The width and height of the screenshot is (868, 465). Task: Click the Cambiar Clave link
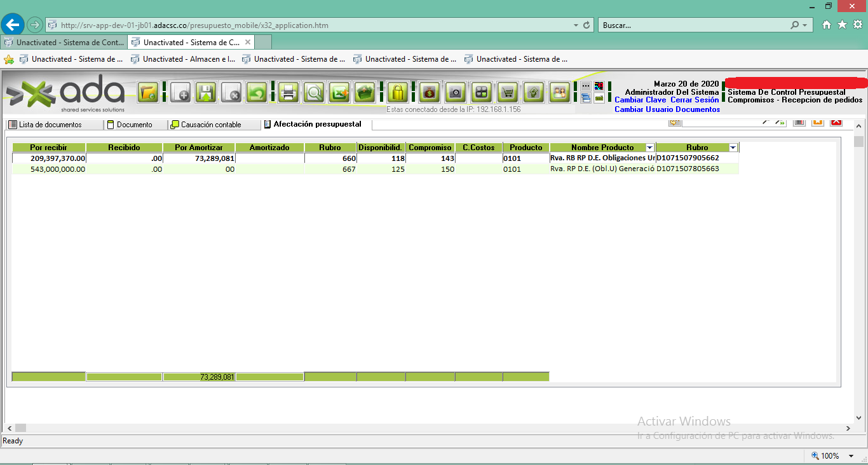coord(640,101)
